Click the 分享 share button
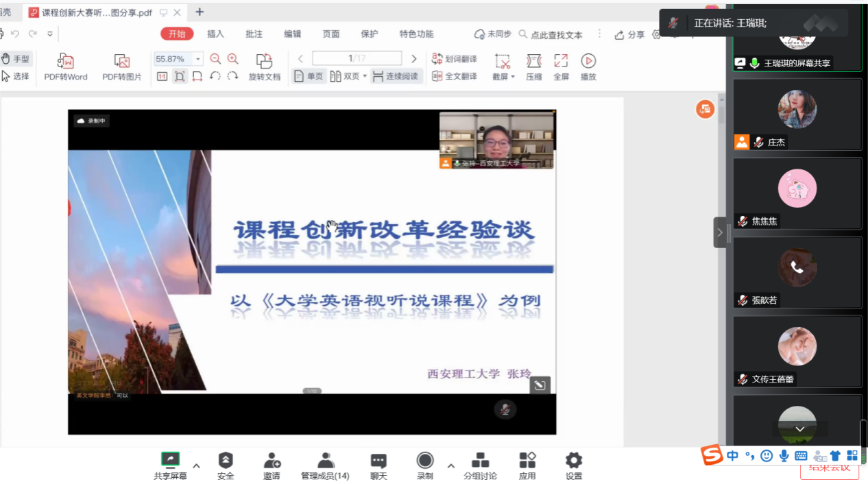The image size is (868, 484). click(x=629, y=34)
